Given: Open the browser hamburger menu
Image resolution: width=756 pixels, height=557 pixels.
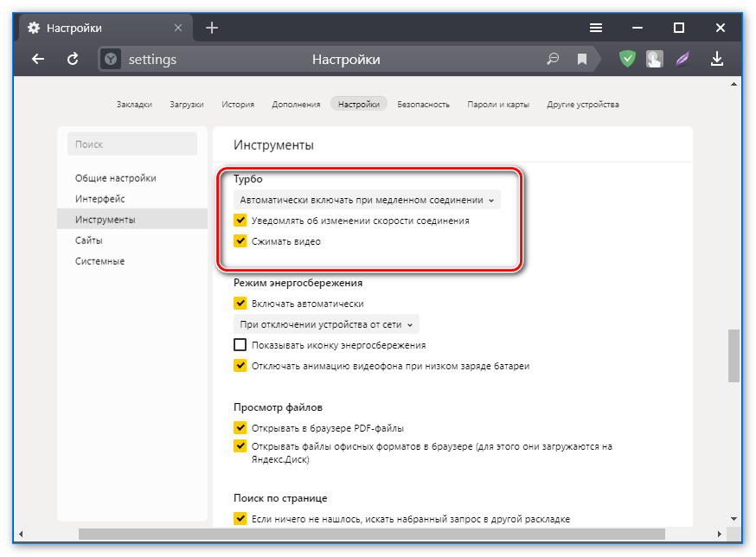Looking at the screenshot, I should [x=596, y=28].
